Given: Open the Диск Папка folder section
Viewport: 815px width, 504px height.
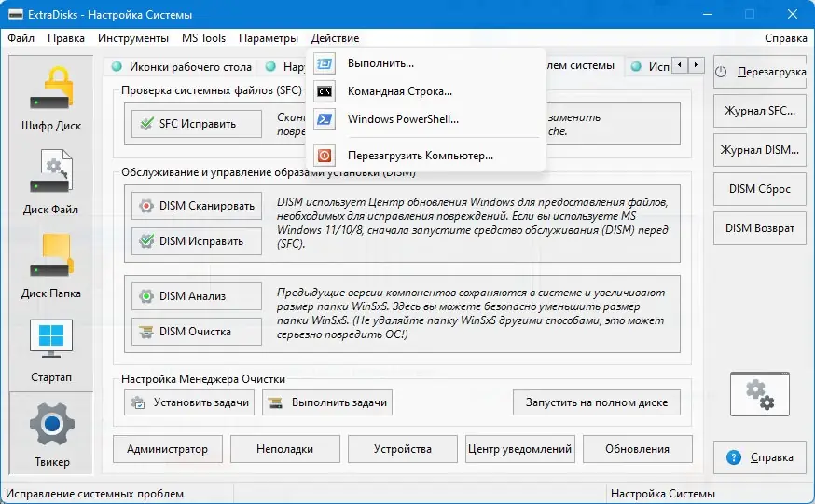Looking at the screenshot, I should 50,266.
